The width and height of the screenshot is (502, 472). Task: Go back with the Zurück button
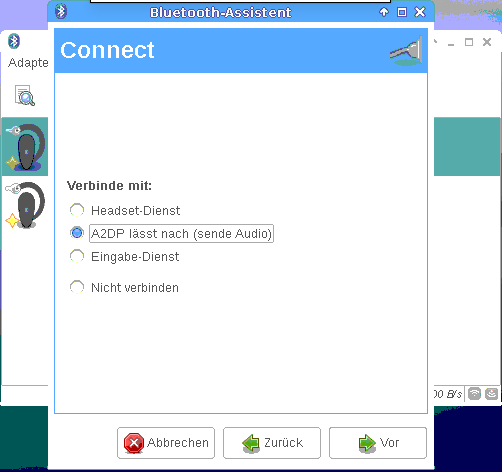(x=272, y=443)
